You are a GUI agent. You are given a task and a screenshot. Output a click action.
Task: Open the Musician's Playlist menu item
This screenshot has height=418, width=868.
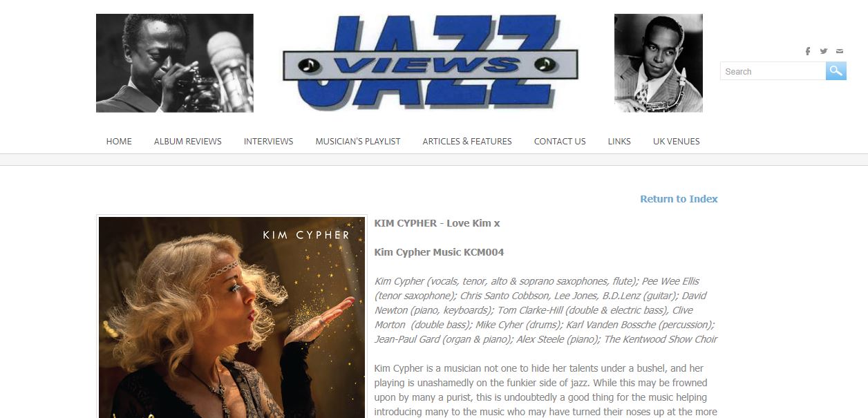[x=358, y=141]
